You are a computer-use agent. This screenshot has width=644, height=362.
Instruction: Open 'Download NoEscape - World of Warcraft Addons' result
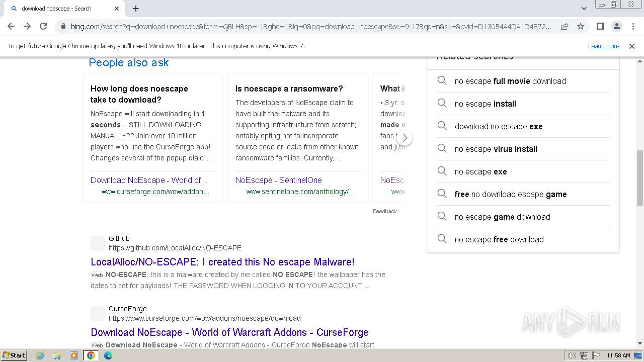pyautogui.click(x=229, y=332)
